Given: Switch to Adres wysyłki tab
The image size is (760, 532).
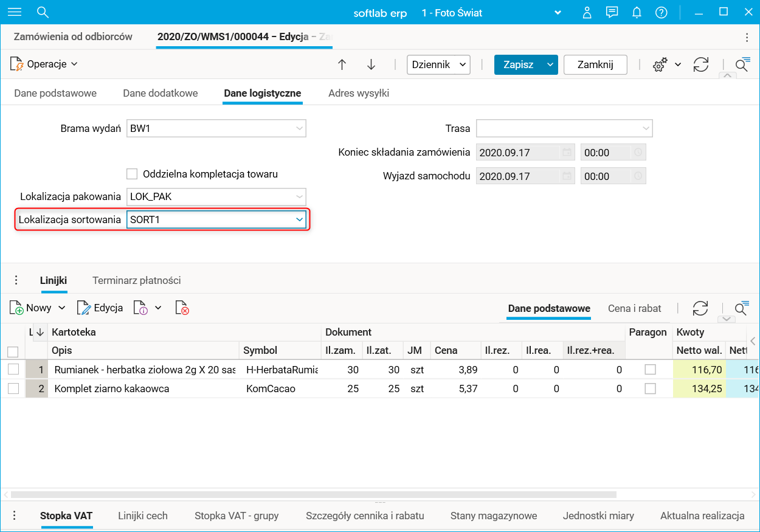Looking at the screenshot, I should (359, 93).
